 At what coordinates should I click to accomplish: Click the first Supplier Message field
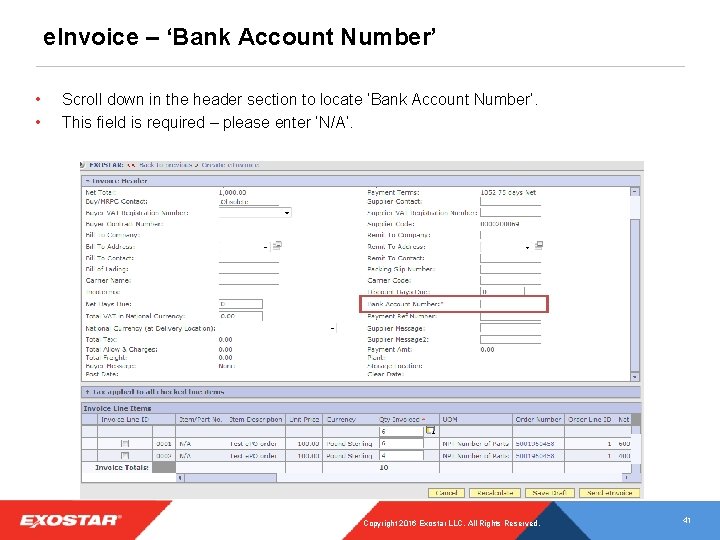pyautogui.click(x=510, y=328)
